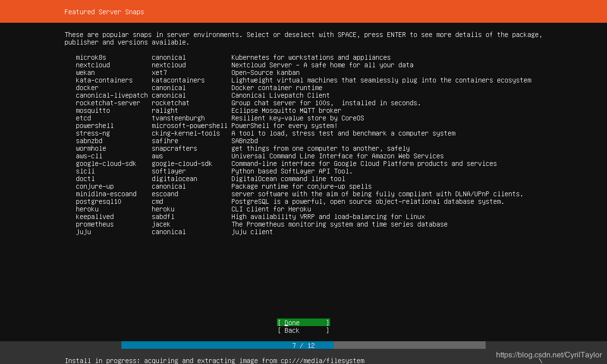Select the juju snap name
607x364 pixels.
coord(83,232)
